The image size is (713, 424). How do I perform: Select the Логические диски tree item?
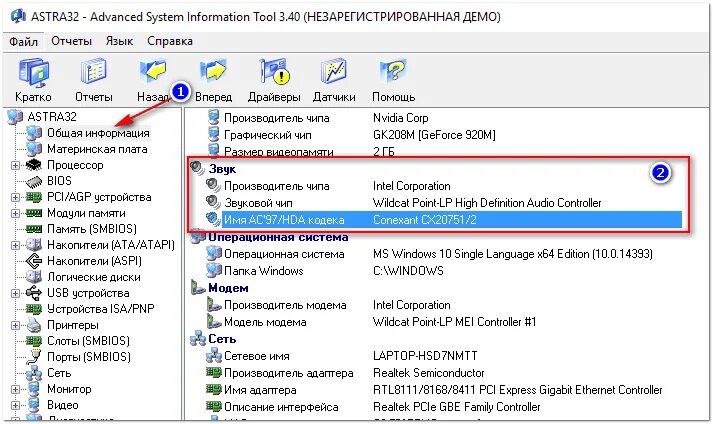pos(94,277)
